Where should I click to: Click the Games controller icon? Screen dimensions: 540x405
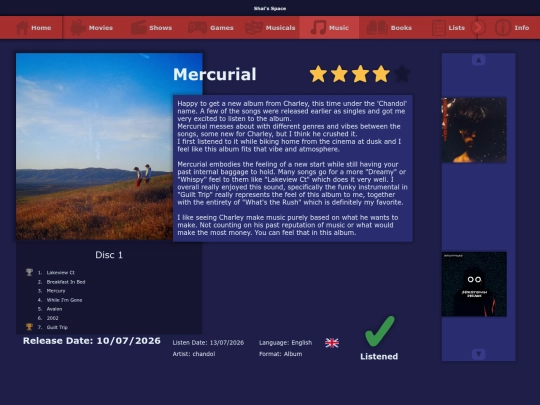(x=197, y=28)
